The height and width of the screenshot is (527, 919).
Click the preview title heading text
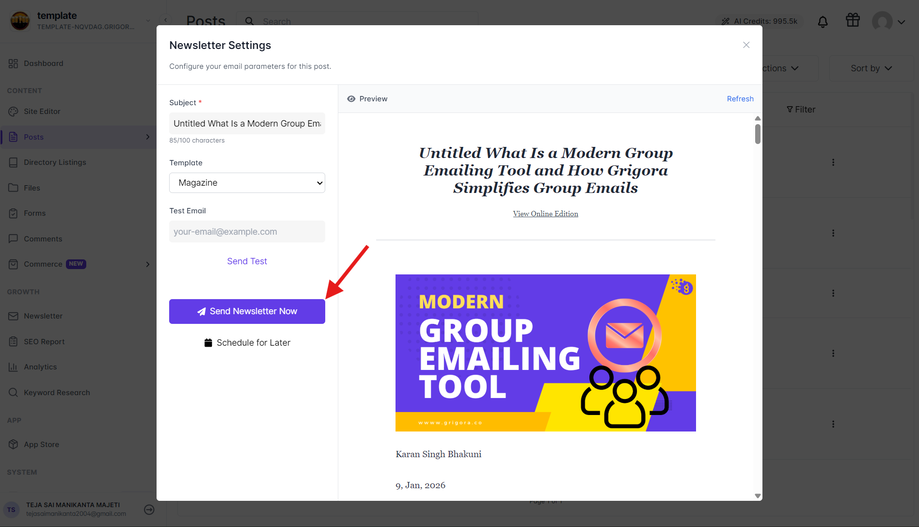coord(545,171)
